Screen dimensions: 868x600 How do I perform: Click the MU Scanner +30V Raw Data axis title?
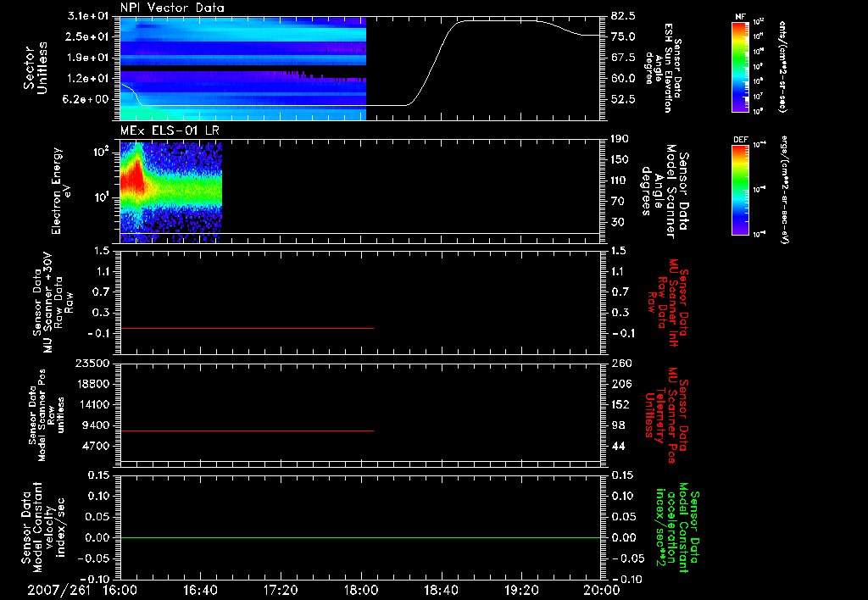point(53,303)
